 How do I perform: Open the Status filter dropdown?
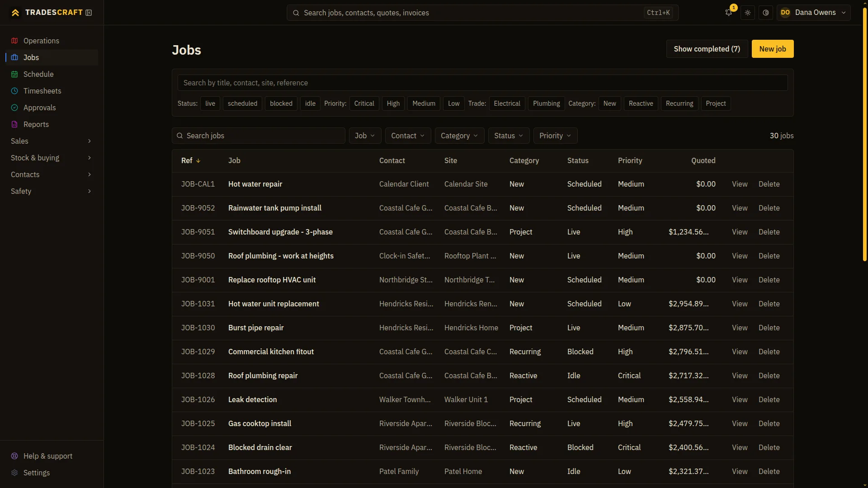[x=509, y=136]
